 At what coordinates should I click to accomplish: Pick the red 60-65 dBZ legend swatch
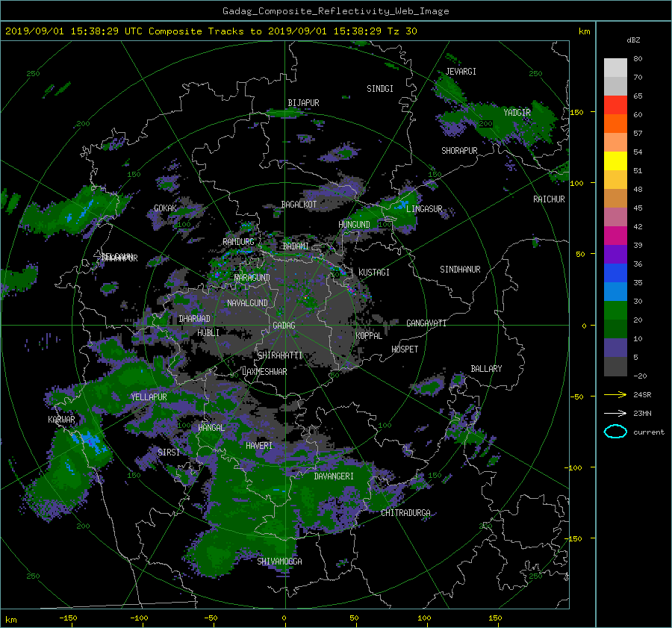[615, 105]
